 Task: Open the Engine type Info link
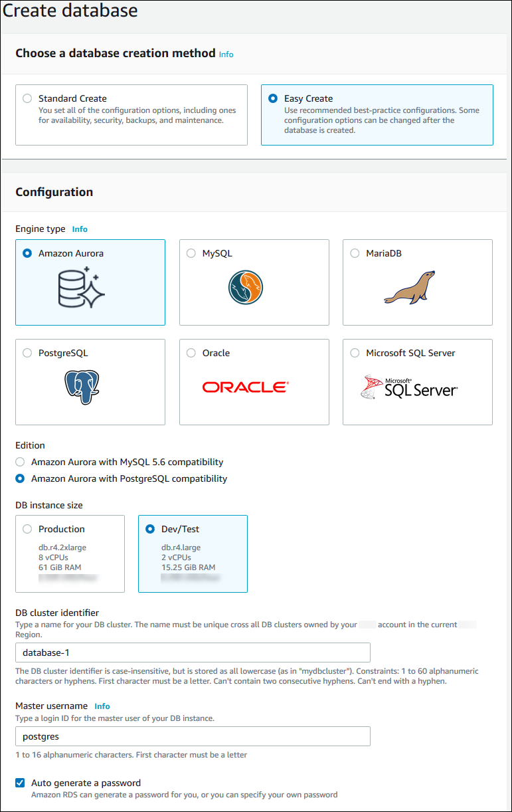coord(80,229)
